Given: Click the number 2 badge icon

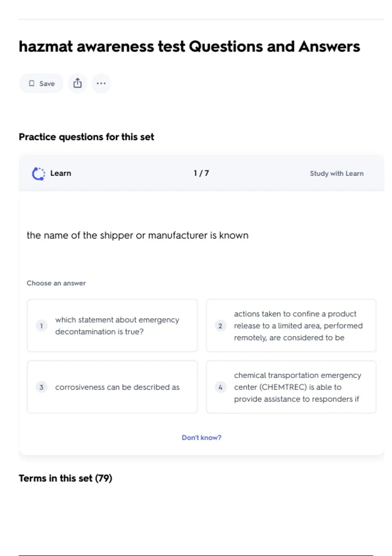Looking at the screenshot, I should pyautogui.click(x=220, y=326).
